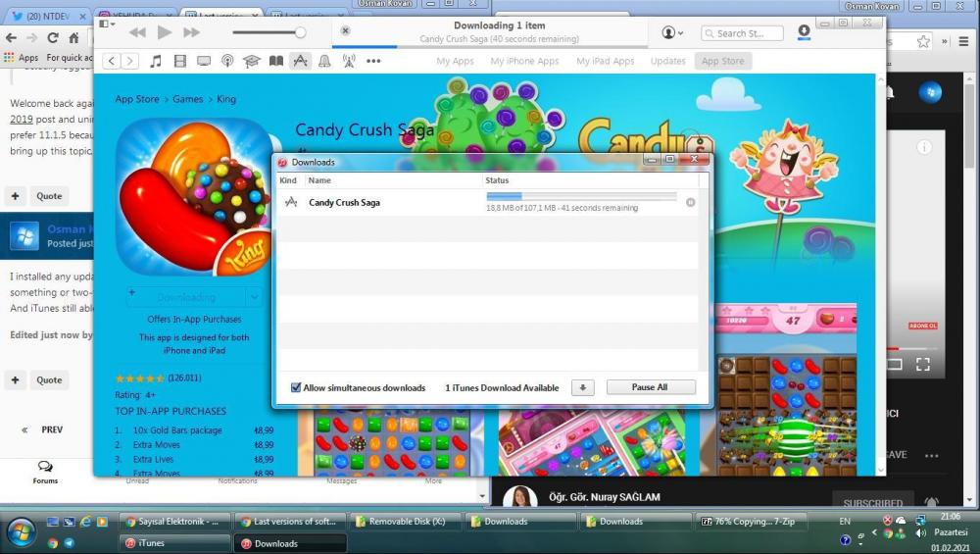This screenshot has height=554, width=980.
Task: Select the iTunes U graduation cap icon
Action: click(252, 61)
